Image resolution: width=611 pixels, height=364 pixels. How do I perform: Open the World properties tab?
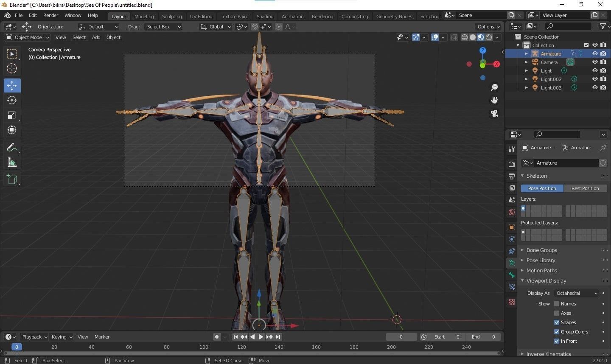[x=512, y=212]
